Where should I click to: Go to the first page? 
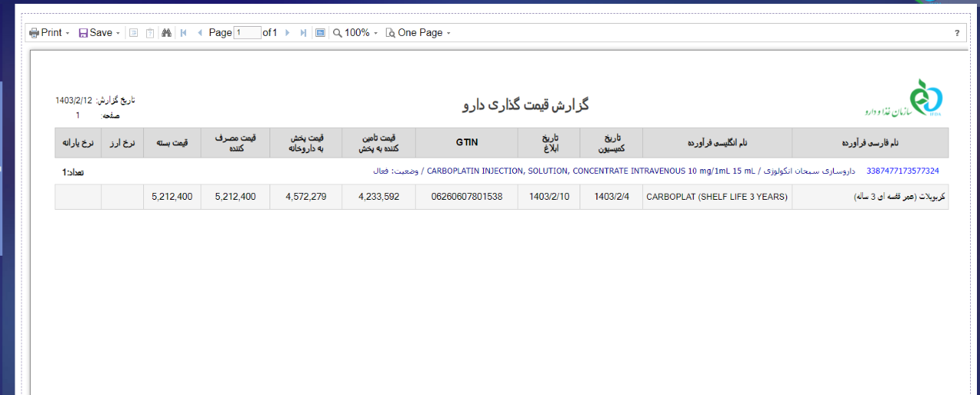(x=184, y=33)
